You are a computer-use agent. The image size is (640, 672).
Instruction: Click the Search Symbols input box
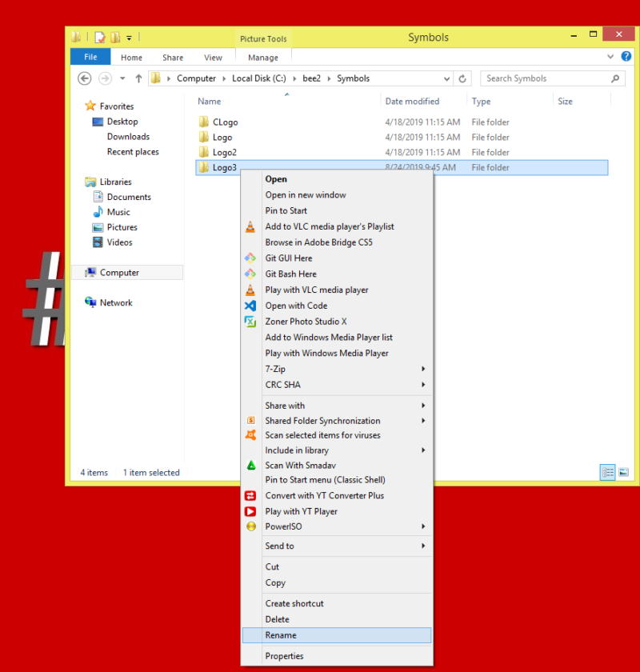546,78
